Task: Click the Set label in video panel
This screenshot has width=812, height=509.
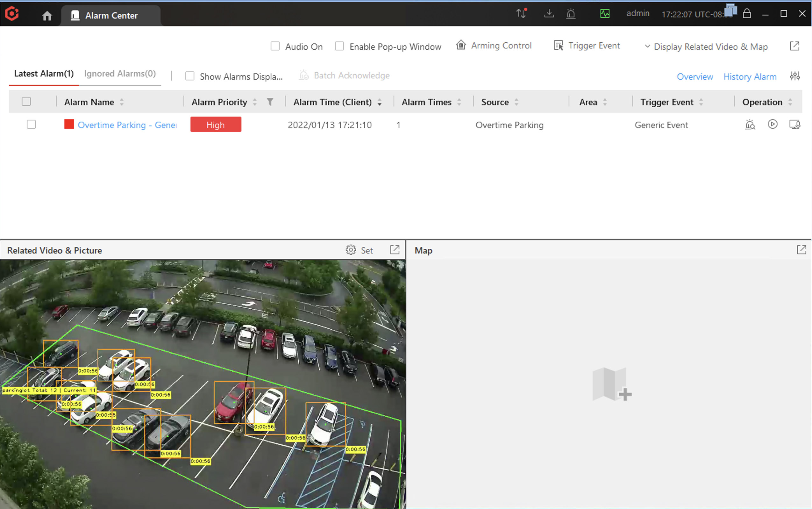Action: (x=367, y=250)
